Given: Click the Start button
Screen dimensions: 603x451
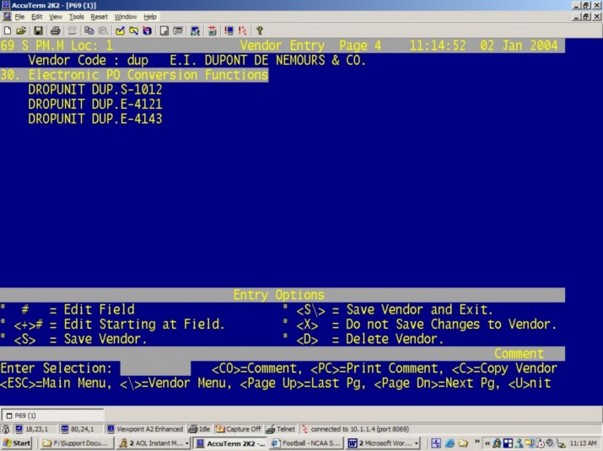Looking at the screenshot, I should (x=17, y=443).
